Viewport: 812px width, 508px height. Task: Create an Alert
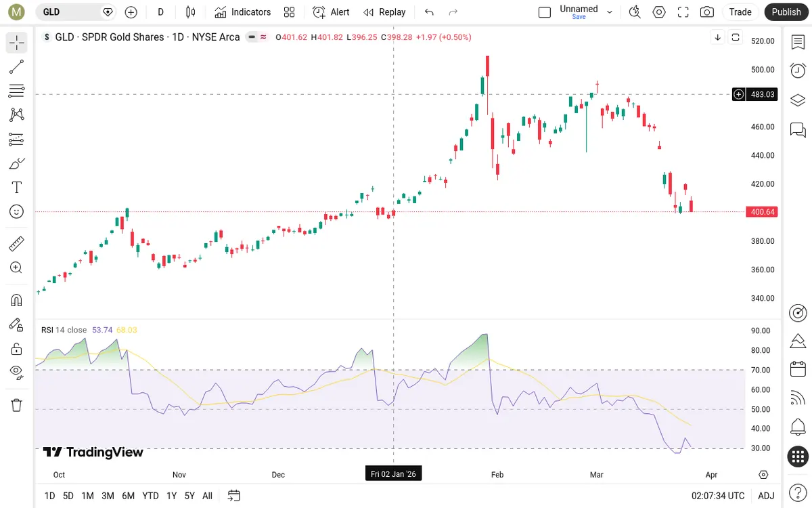[332, 12]
